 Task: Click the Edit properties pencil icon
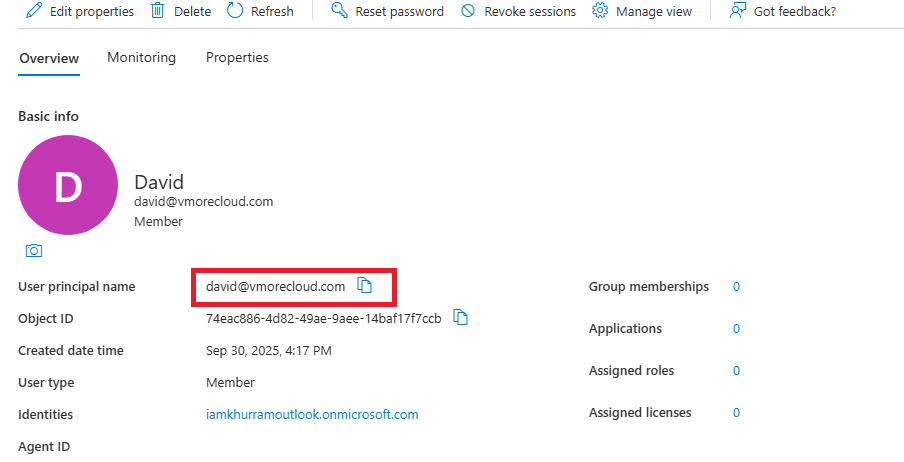(34, 11)
